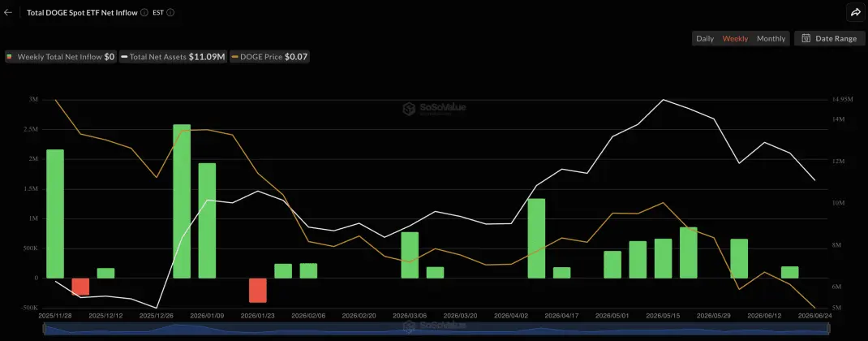Click the 2026/03/06 green inflow bar

tap(410, 254)
